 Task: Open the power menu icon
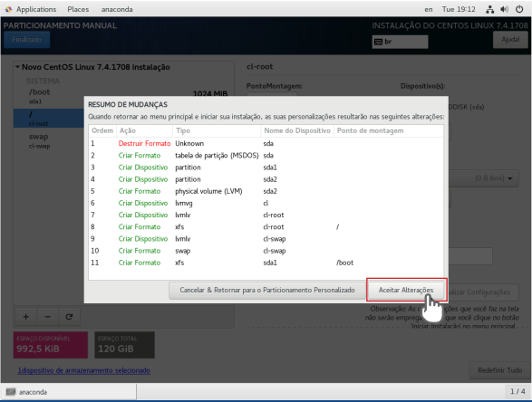519,9
